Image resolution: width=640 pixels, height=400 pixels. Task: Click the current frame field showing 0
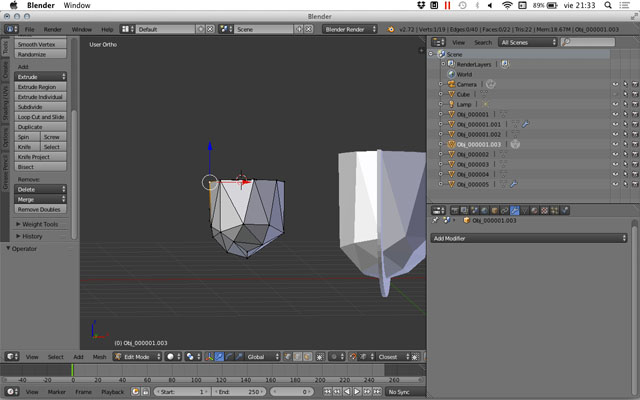coord(291,392)
